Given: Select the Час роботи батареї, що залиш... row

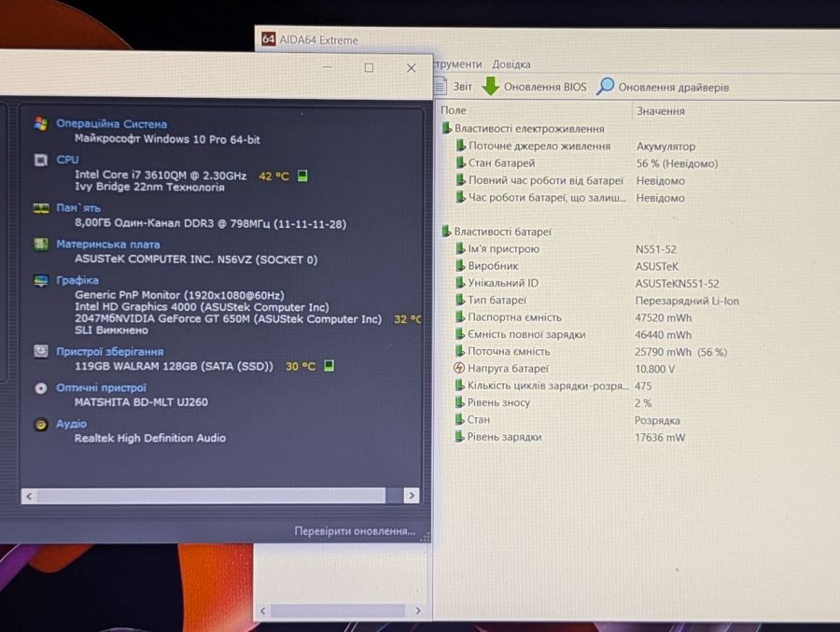Looking at the screenshot, I should [x=570, y=198].
